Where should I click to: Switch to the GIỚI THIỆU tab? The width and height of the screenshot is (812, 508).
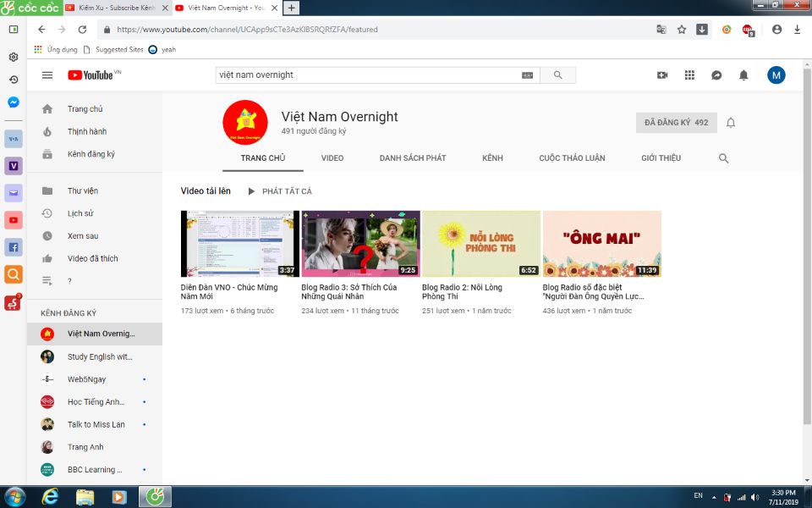[x=661, y=158]
